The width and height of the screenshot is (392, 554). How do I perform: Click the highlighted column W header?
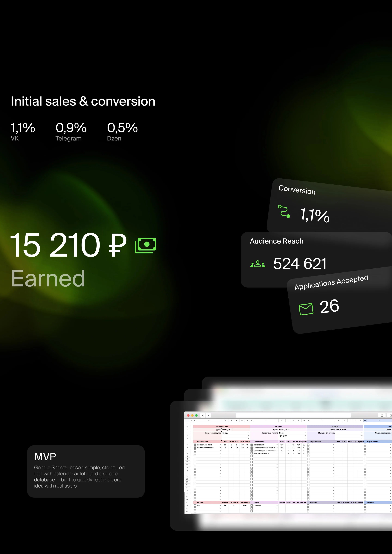[x=365, y=420]
